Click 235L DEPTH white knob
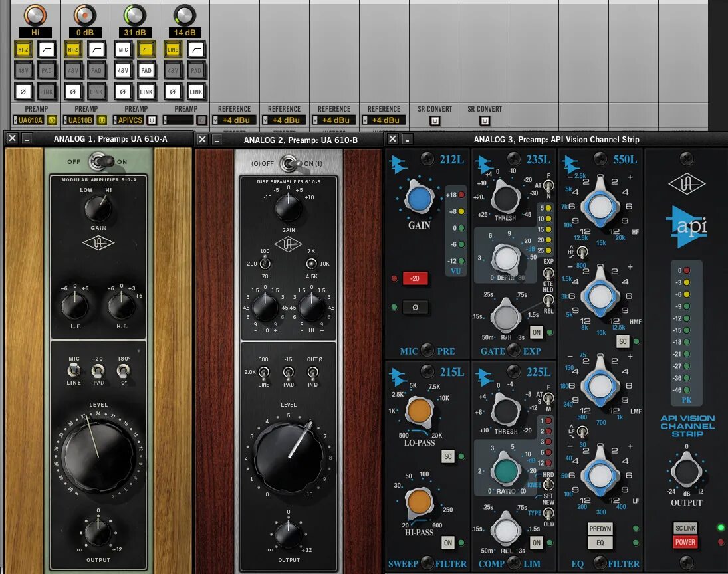Screen dimensions: 728x574 (x=505, y=259)
